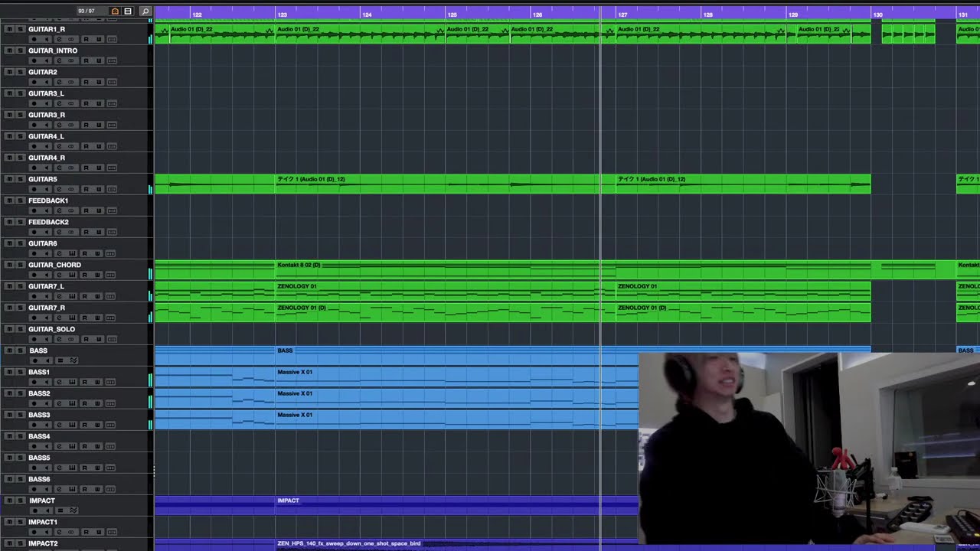Show lanes for GUITAR6 track
The height and width of the screenshot is (551, 980).
pos(112,253)
